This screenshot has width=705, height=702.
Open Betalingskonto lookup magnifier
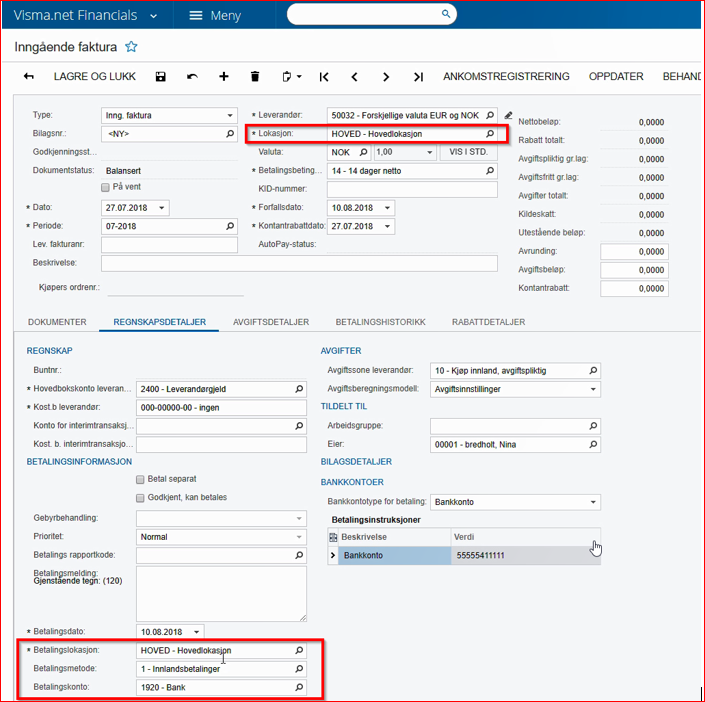pyautogui.click(x=299, y=687)
